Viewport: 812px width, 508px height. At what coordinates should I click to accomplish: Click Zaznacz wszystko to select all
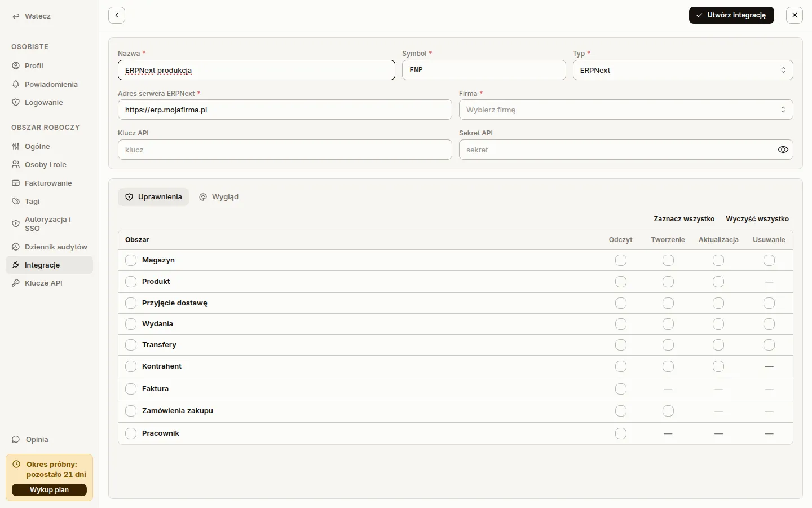coord(684,219)
